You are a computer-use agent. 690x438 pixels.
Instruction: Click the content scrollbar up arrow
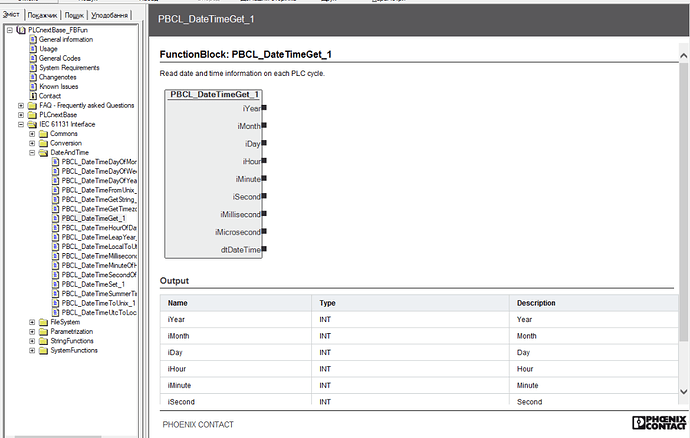[x=683, y=56]
